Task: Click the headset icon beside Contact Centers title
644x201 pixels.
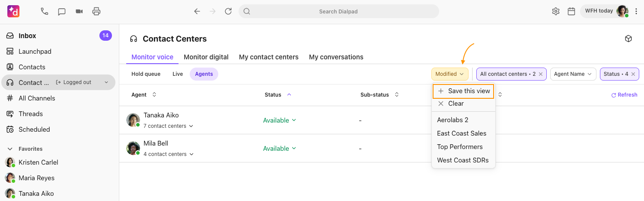Action: (x=134, y=39)
